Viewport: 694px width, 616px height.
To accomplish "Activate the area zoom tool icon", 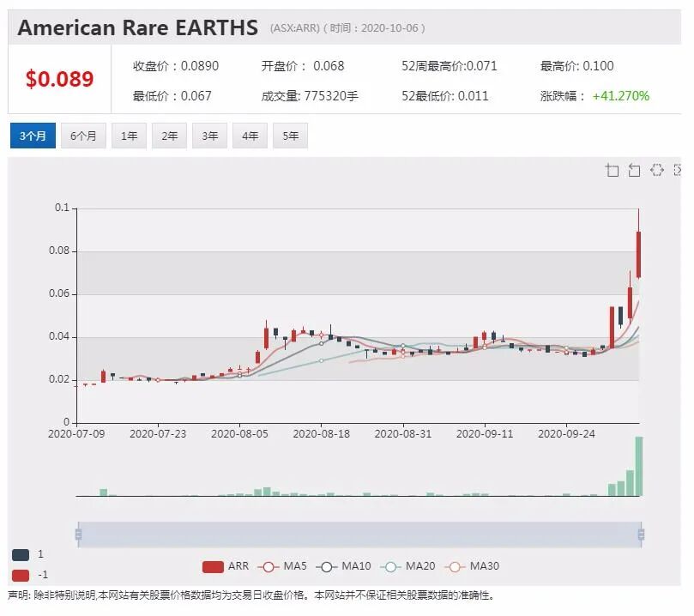I will point(612,170).
